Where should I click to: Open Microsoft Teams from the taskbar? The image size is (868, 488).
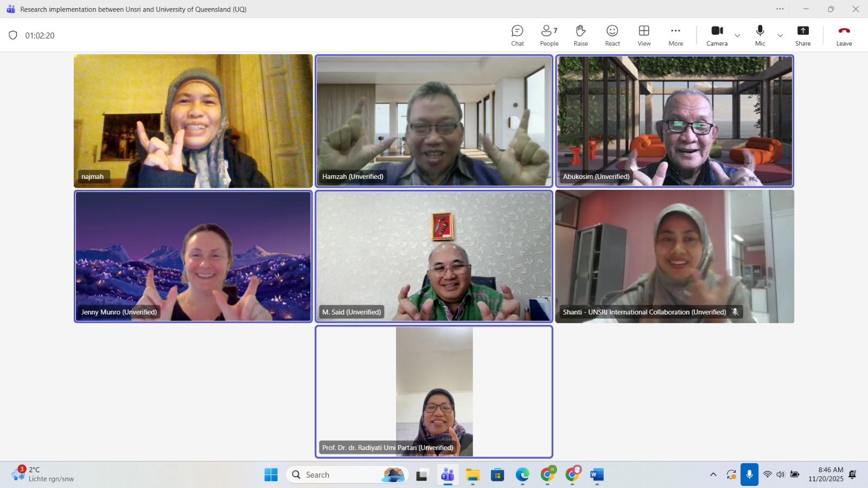click(448, 475)
